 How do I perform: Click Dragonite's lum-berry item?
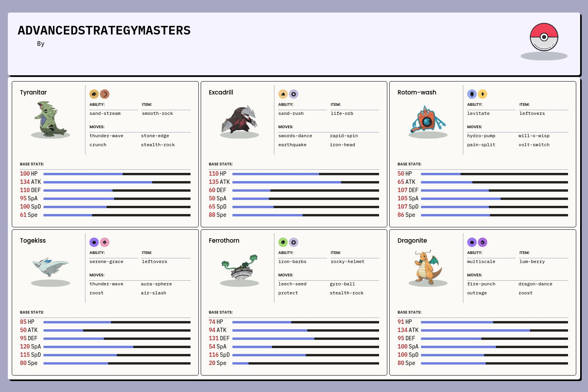point(532,262)
